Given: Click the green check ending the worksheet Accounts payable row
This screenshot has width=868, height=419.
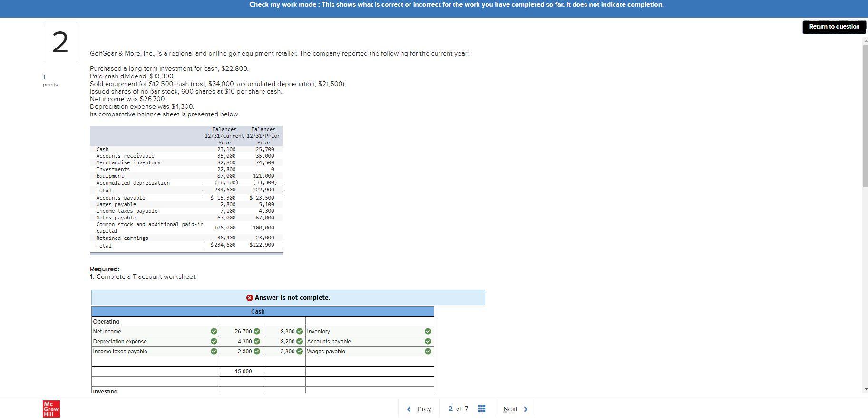Looking at the screenshot, I should pyautogui.click(x=428, y=342).
